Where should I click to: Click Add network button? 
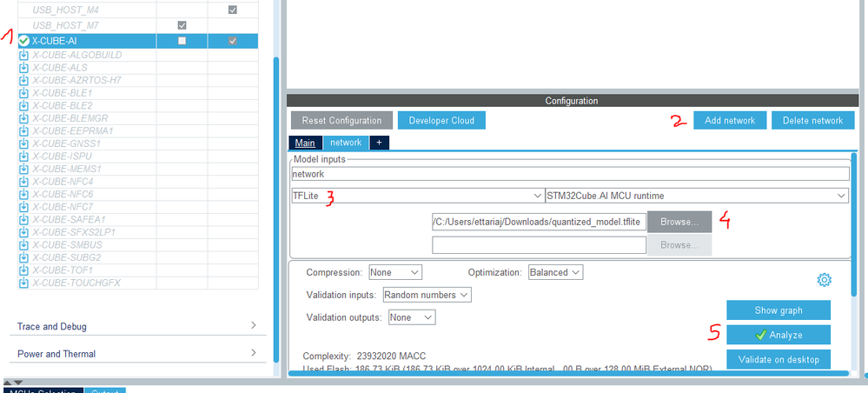(729, 120)
